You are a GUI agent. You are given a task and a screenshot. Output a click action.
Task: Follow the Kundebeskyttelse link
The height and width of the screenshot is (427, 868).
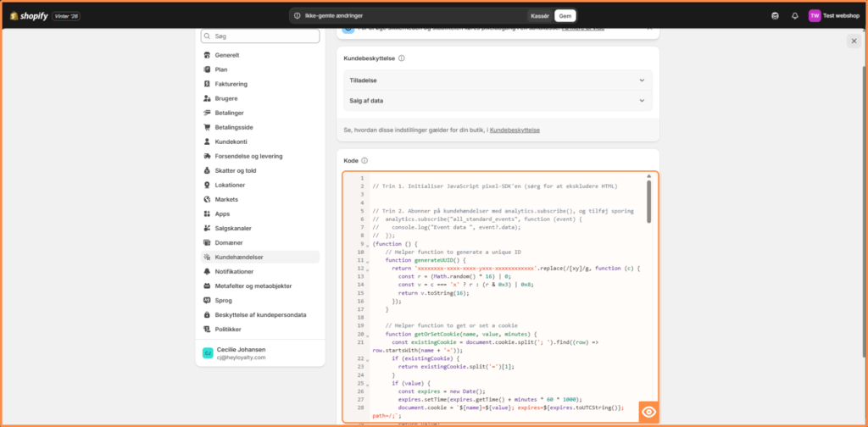tap(515, 130)
